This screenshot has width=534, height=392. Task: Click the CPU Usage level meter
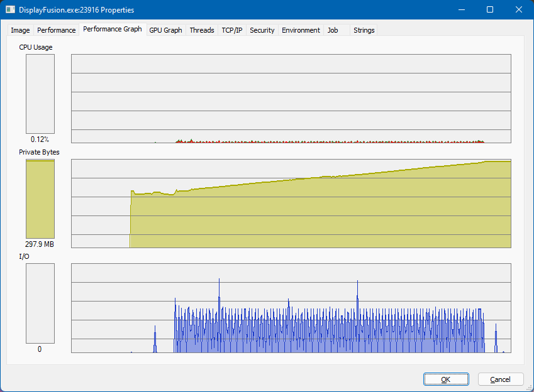tap(40, 94)
